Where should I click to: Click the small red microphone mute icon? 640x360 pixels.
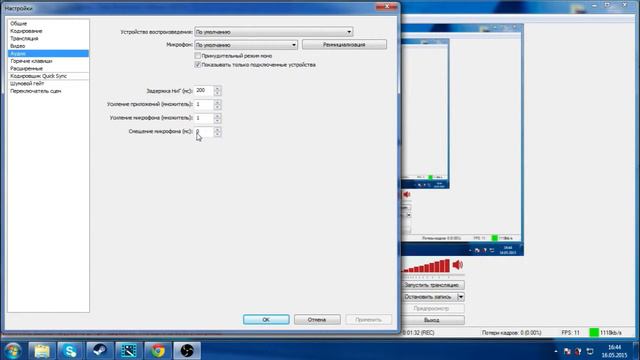click(407, 194)
